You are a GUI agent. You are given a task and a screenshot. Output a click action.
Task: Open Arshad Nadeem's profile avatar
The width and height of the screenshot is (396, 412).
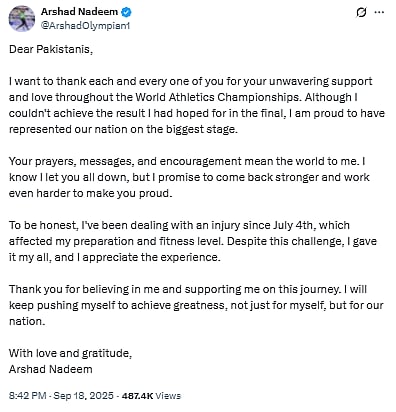click(x=22, y=18)
